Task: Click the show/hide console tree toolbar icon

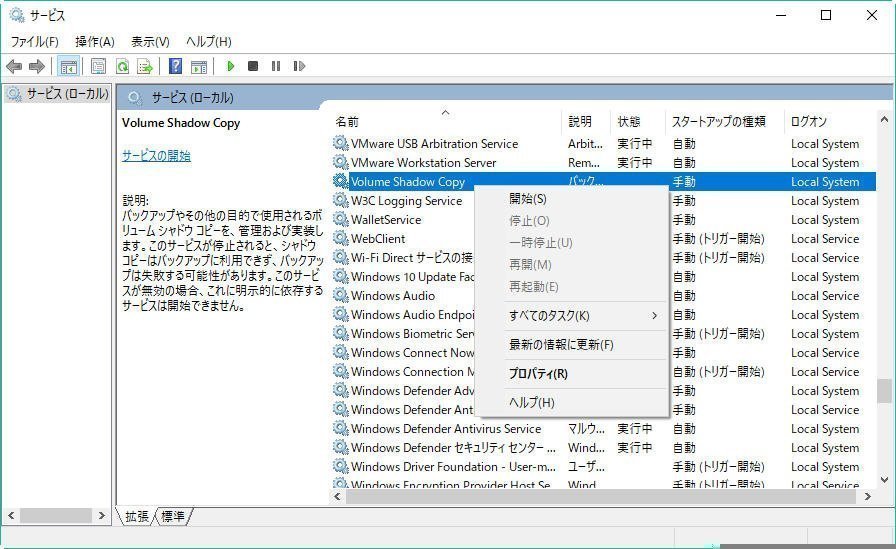Action: click(68, 66)
